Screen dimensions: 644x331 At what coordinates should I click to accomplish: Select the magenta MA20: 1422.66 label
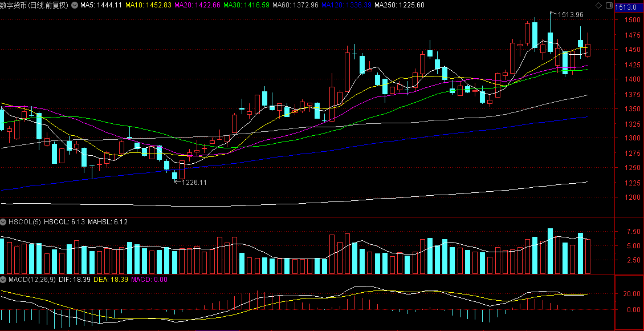[197, 5]
